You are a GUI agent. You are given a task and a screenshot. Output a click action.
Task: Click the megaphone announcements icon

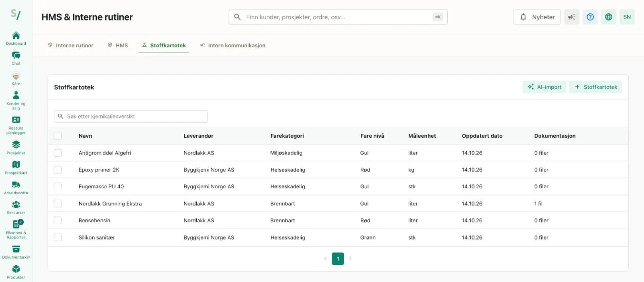tap(572, 17)
